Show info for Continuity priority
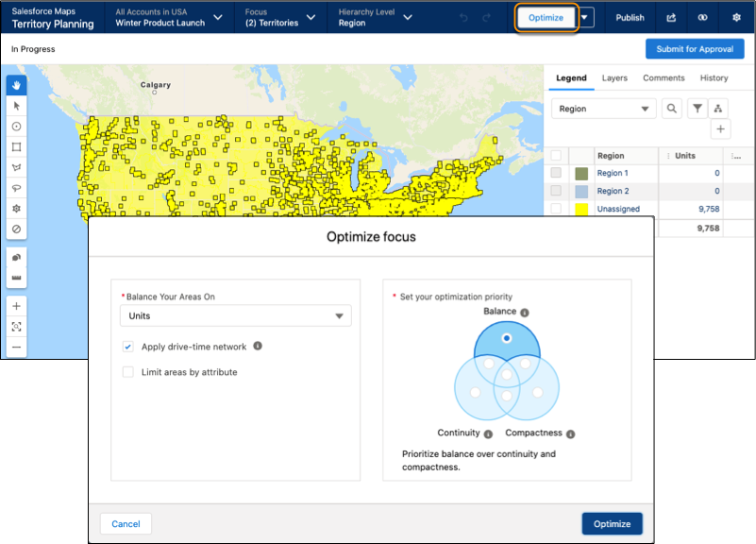Screen dimensions: 756x544 pos(488,434)
